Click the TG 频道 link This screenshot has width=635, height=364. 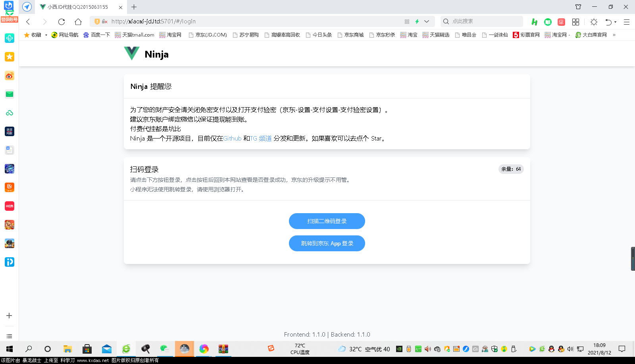(261, 139)
